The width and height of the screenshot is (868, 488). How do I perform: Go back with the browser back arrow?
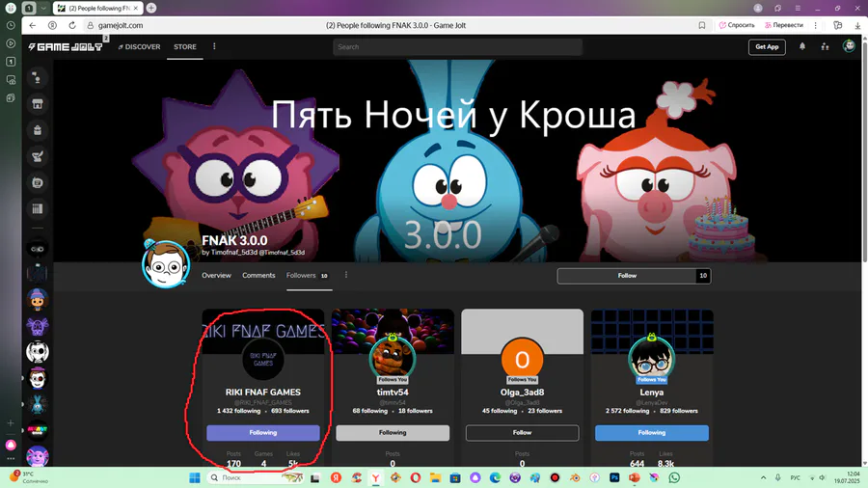[32, 25]
